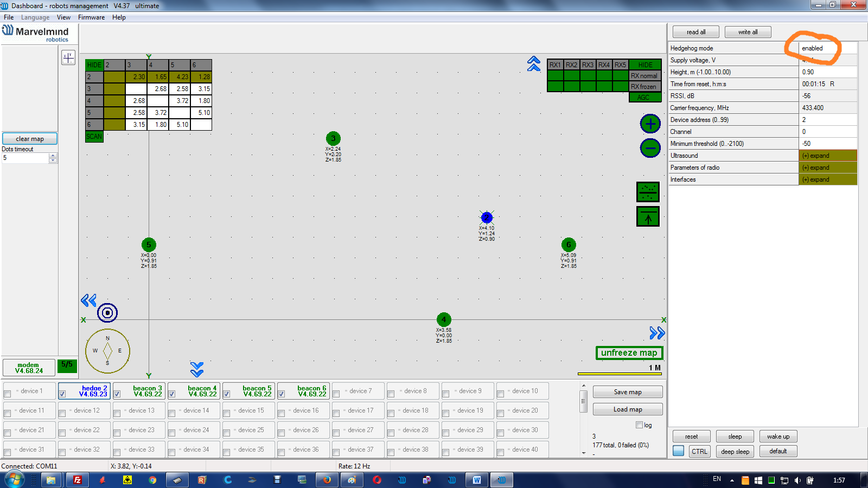Click the center-map target icon
The image size is (868, 488).
(x=107, y=313)
